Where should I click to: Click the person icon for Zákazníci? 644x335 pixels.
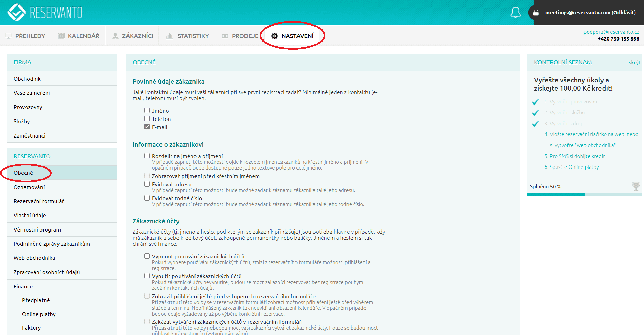[115, 36]
